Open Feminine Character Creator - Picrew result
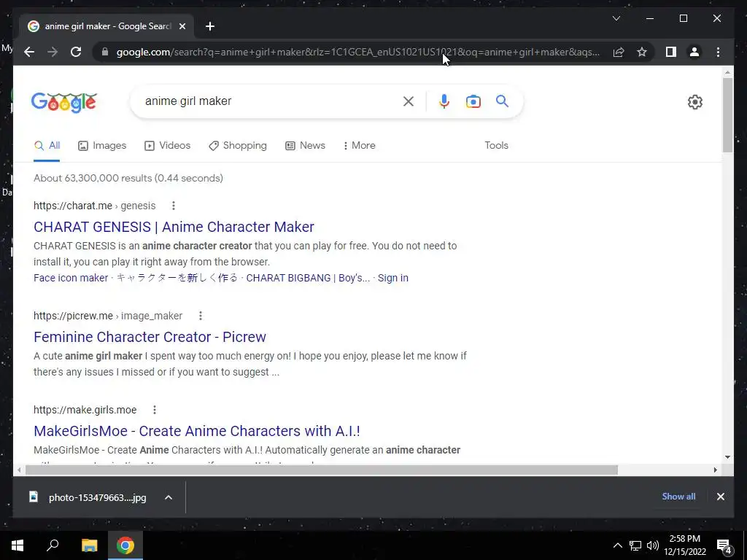Screen dimensions: 747x560 [150, 337]
